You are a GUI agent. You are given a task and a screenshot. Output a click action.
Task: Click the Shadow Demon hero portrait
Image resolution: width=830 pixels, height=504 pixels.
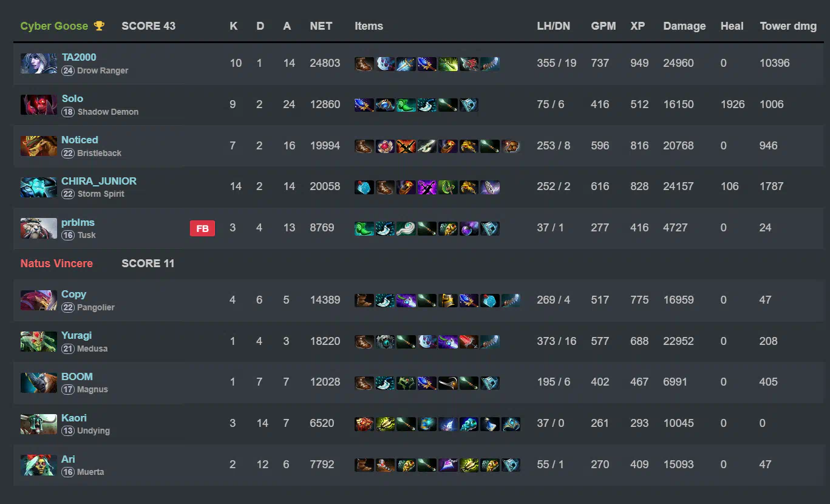(39, 104)
